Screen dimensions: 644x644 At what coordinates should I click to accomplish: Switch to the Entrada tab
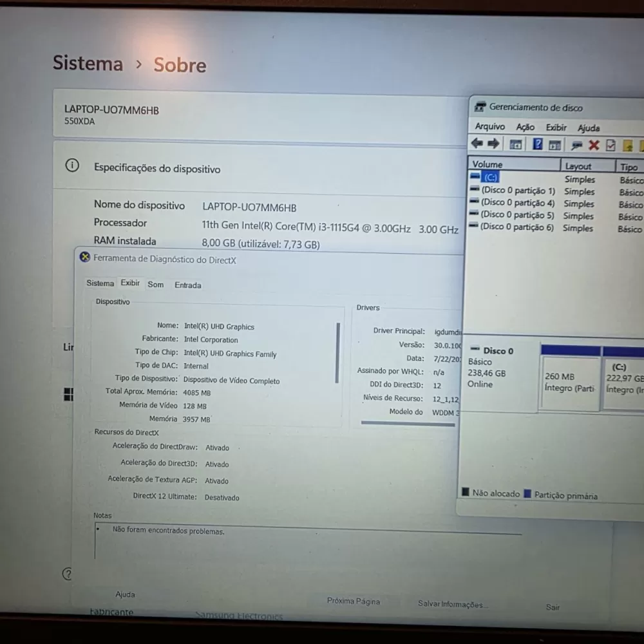tap(187, 285)
